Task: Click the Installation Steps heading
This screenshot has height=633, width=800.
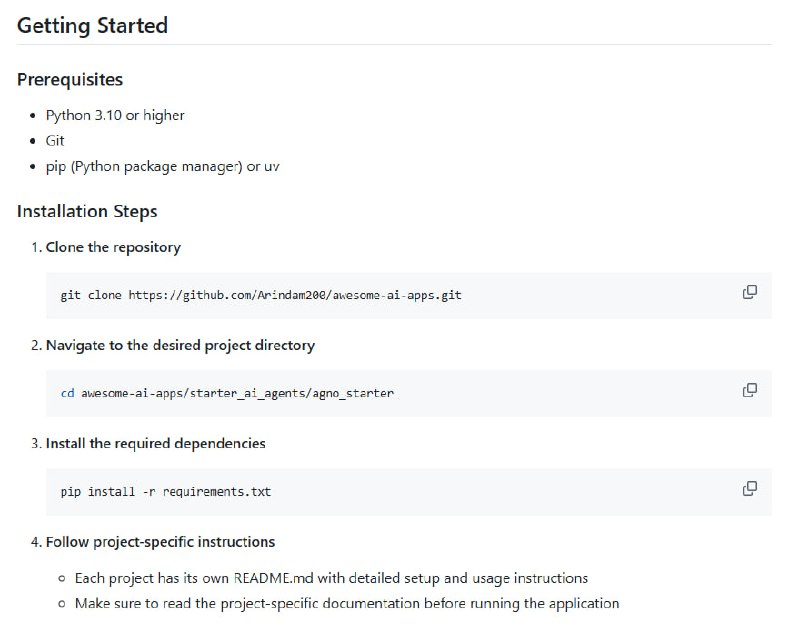Action: coord(87,211)
